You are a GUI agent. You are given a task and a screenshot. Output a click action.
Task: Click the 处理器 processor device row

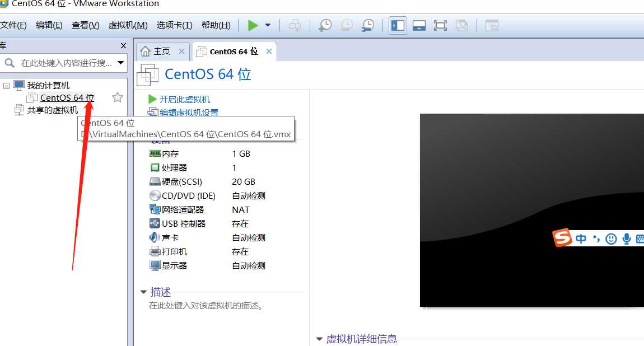point(207,168)
